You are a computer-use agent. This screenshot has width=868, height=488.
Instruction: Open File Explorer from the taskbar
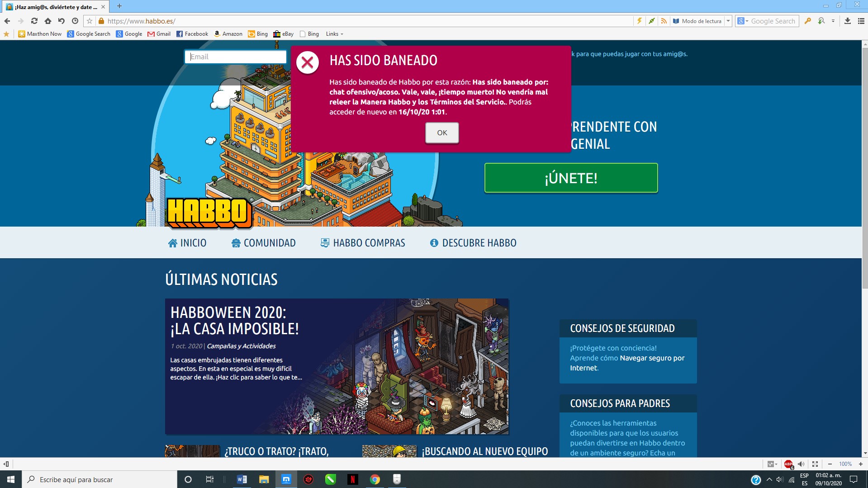click(x=264, y=479)
